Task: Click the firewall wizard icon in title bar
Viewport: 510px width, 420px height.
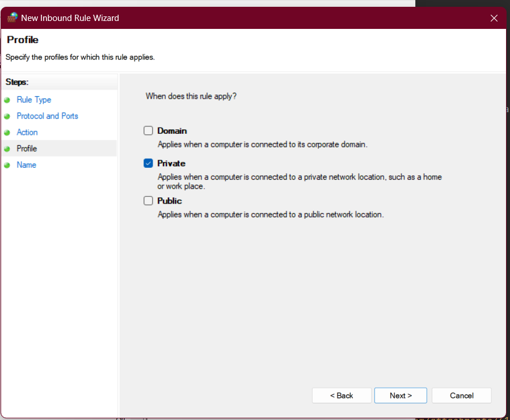Action: point(12,18)
